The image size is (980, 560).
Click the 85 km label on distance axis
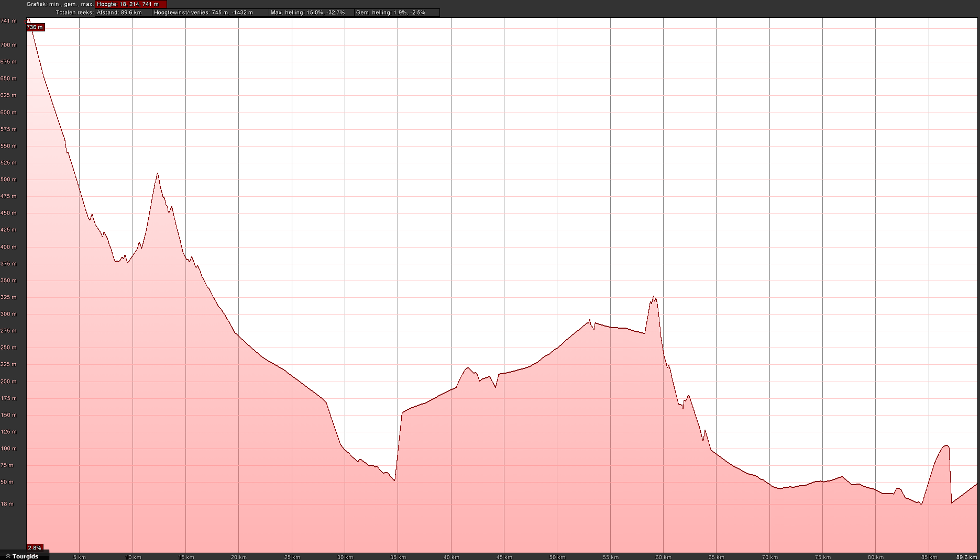point(929,557)
